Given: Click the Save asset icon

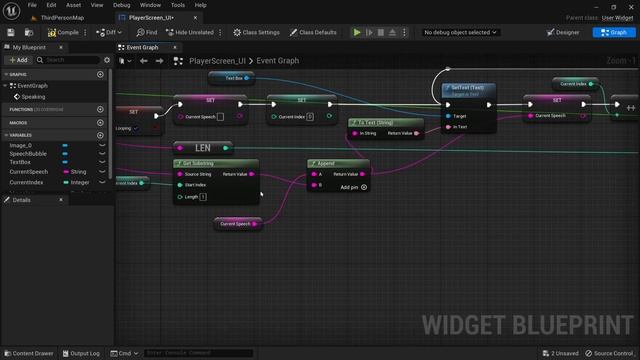Looking at the screenshot, I should click(x=11, y=32).
